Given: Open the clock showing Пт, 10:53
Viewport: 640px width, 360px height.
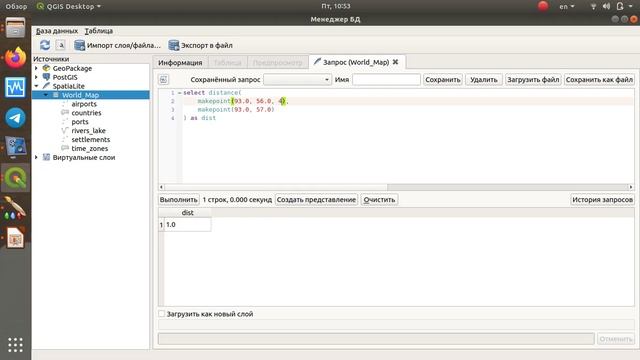Looking at the screenshot, I should [336, 6].
